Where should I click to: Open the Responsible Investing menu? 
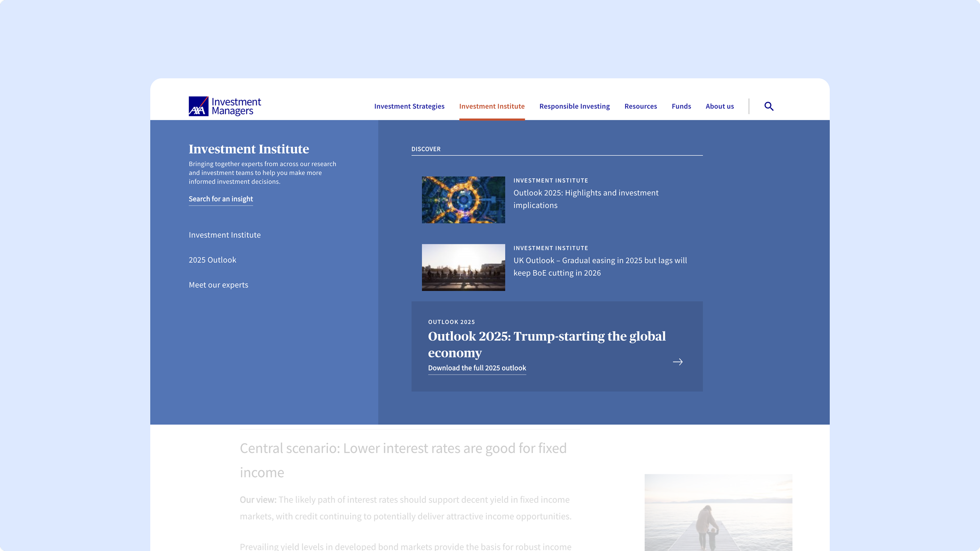coord(574,106)
